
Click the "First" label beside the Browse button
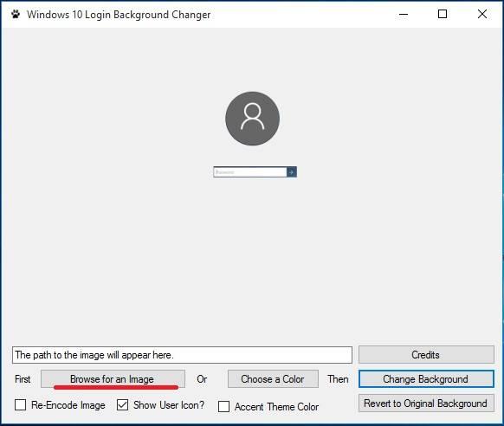23,379
